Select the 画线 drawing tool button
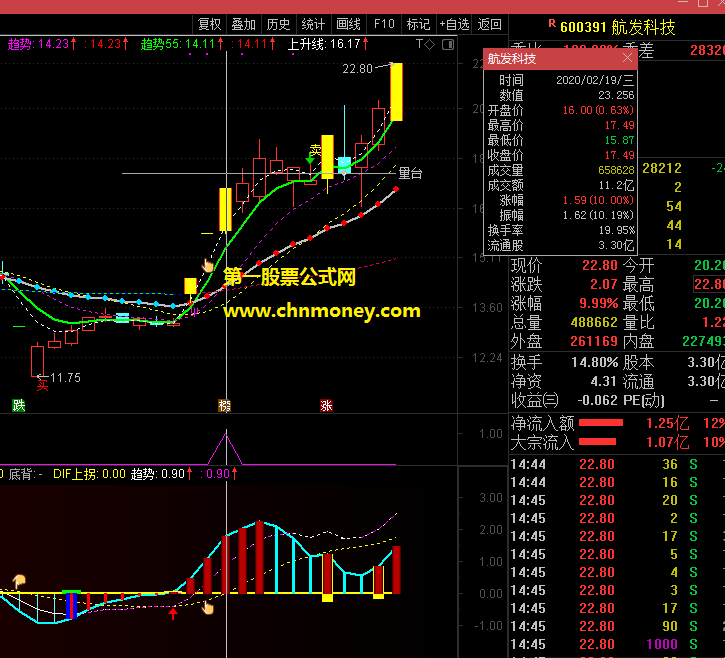The width and height of the screenshot is (725, 658). pos(348,24)
